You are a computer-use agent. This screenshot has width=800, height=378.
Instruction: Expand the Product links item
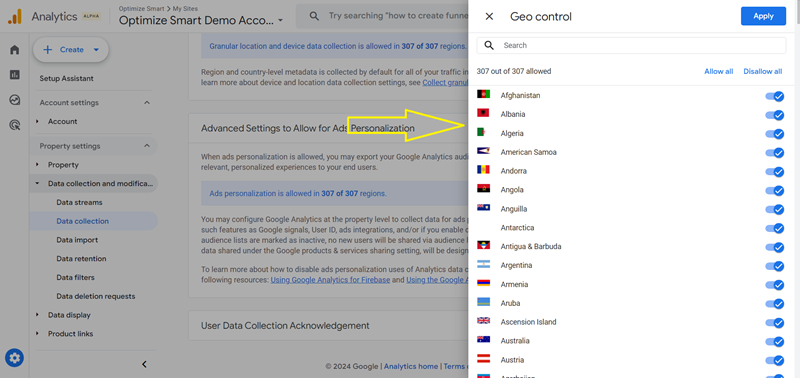(x=37, y=334)
